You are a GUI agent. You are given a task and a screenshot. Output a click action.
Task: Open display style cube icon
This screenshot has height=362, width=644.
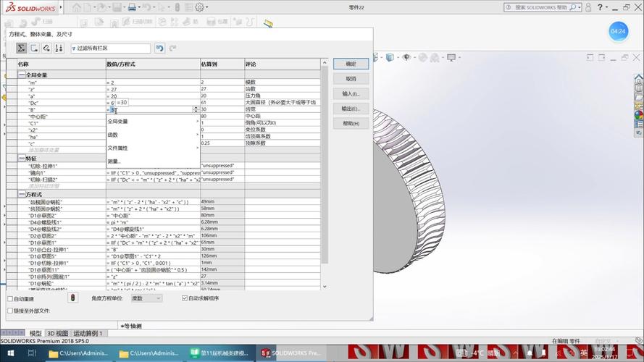pyautogui.click(x=390, y=57)
